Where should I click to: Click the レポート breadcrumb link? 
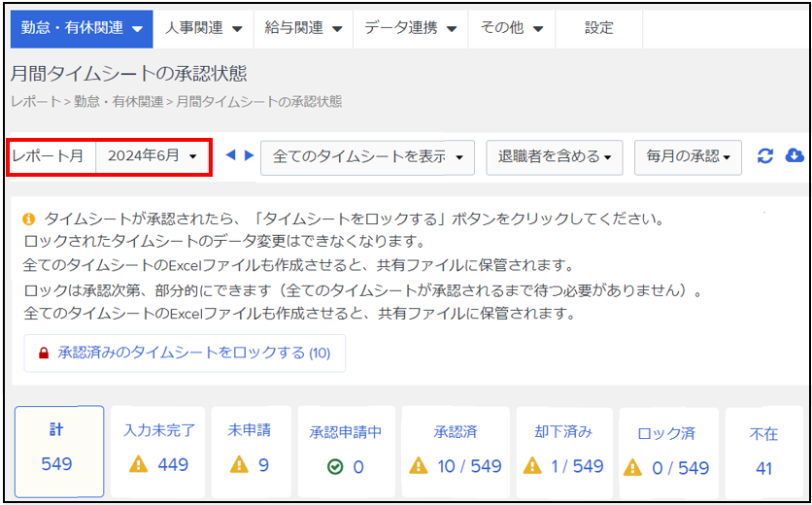36,102
